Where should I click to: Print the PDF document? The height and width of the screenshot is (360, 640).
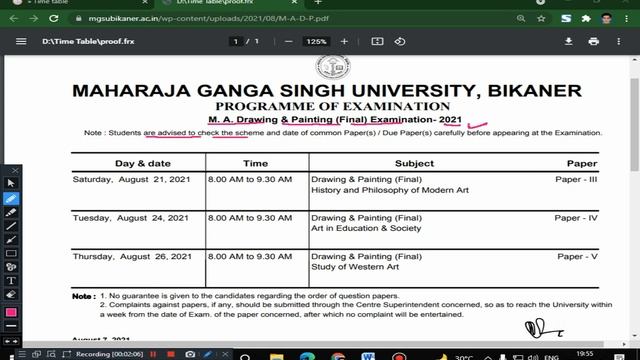click(x=593, y=42)
